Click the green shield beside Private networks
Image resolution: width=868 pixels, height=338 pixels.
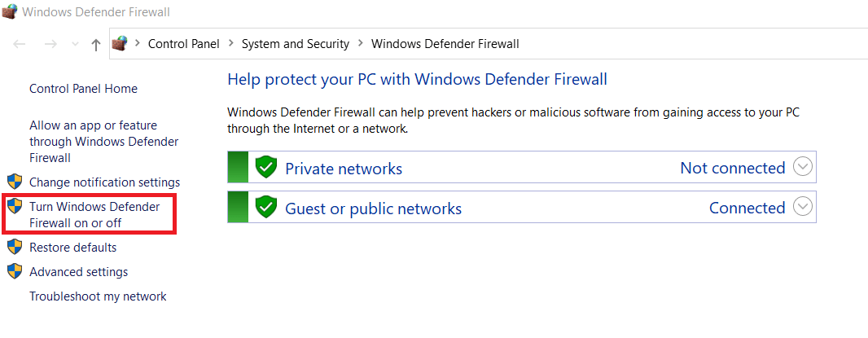pyautogui.click(x=265, y=168)
